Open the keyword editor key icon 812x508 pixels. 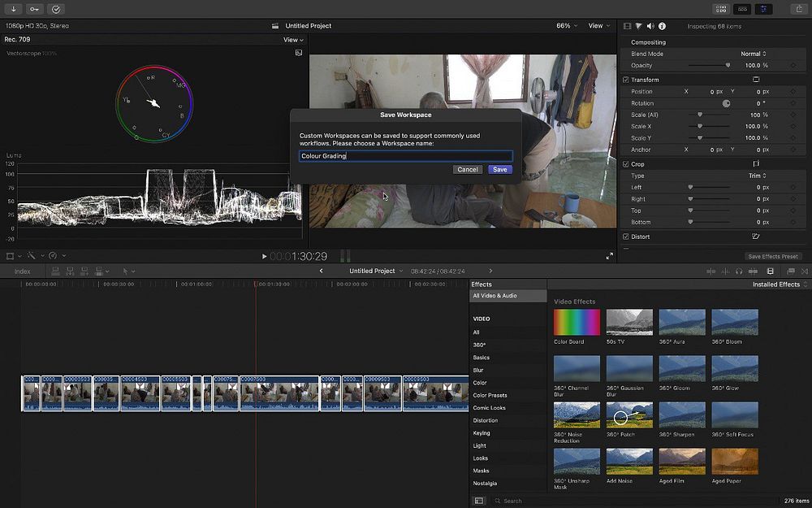(35, 9)
